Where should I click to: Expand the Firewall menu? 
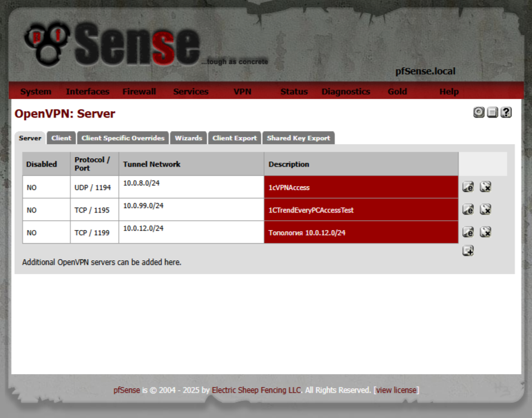(139, 92)
